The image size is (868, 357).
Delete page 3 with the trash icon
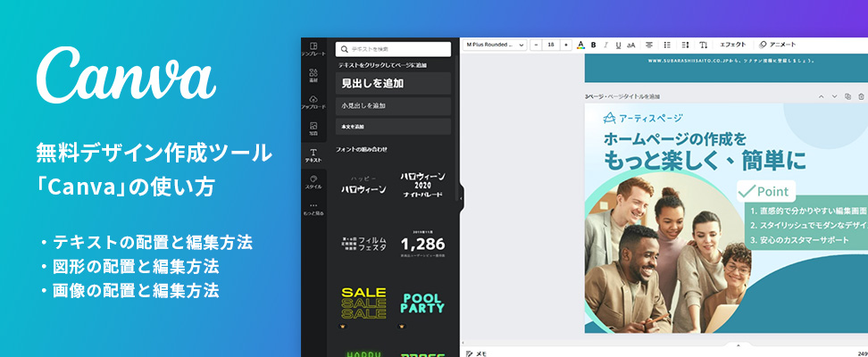pos(861,96)
